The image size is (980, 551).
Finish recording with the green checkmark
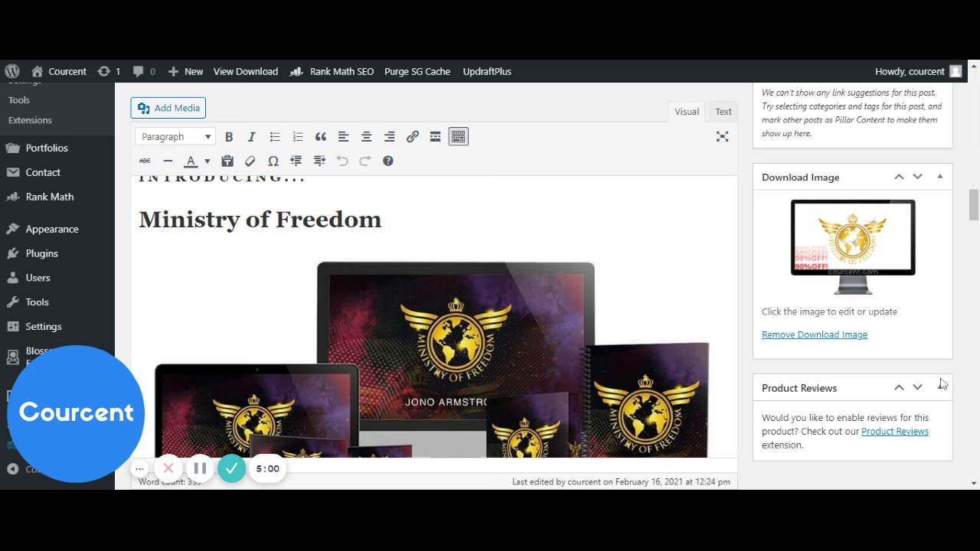(231, 468)
